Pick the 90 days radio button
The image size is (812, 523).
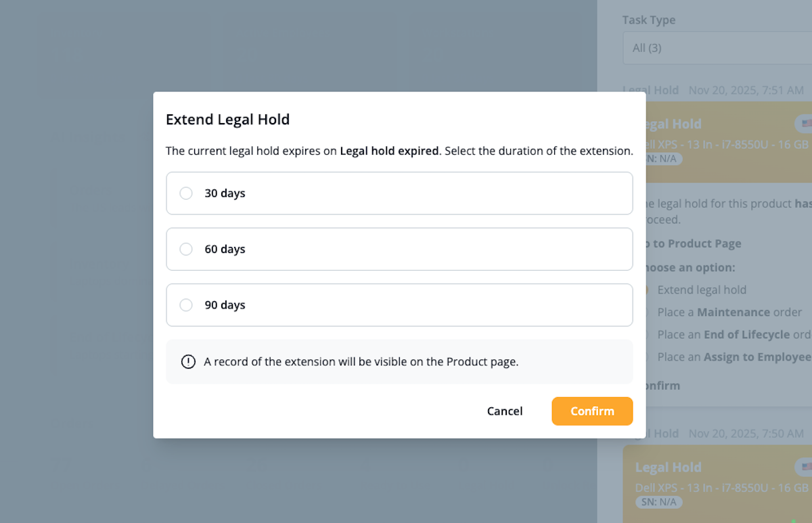pos(186,305)
